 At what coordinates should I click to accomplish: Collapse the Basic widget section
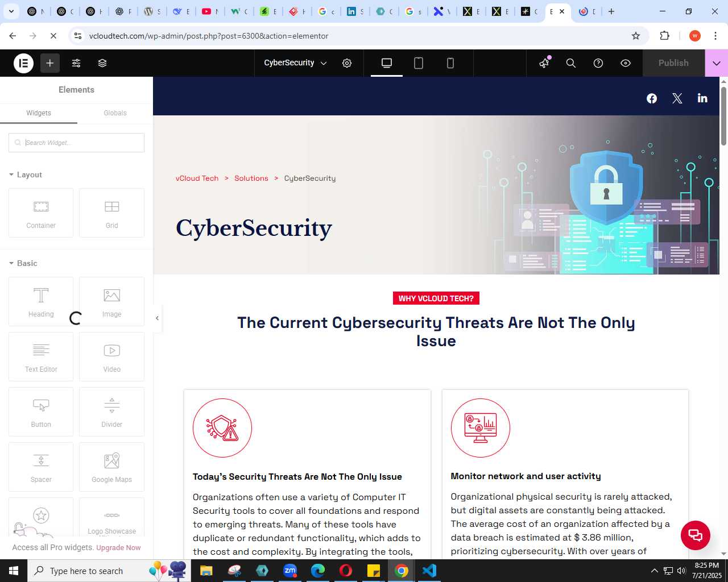(23, 263)
